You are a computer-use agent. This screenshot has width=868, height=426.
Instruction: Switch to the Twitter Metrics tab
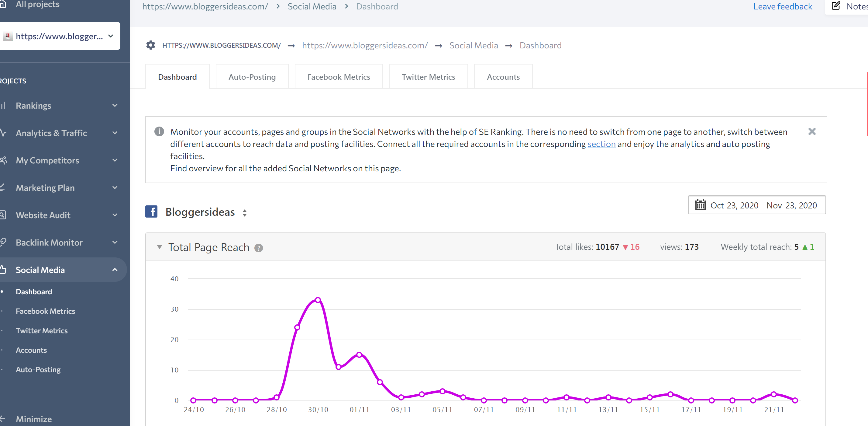(x=428, y=77)
